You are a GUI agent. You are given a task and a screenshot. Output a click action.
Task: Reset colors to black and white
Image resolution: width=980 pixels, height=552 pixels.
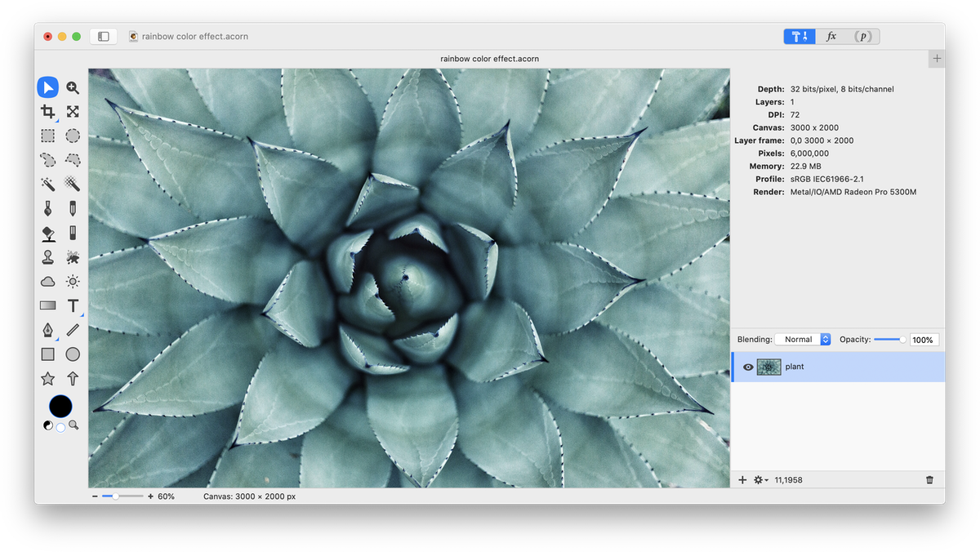(47, 425)
